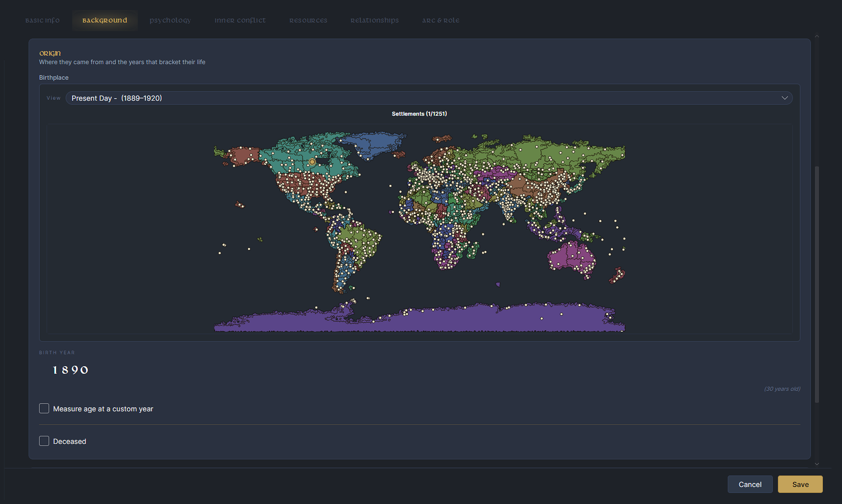Viewport: 842px width, 504px height.
Task: Click the vertical scrollbar thumb
Action: [817, 284]
